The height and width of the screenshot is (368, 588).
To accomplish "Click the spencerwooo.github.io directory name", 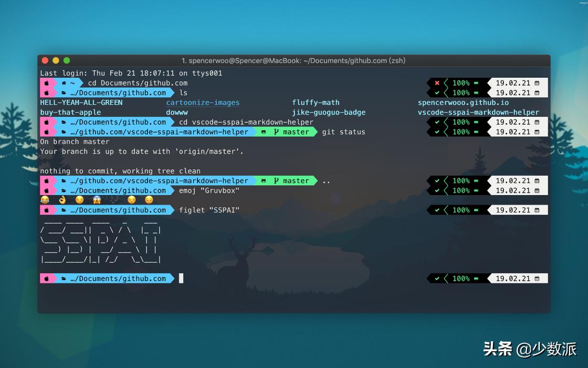I will point(464,103).
